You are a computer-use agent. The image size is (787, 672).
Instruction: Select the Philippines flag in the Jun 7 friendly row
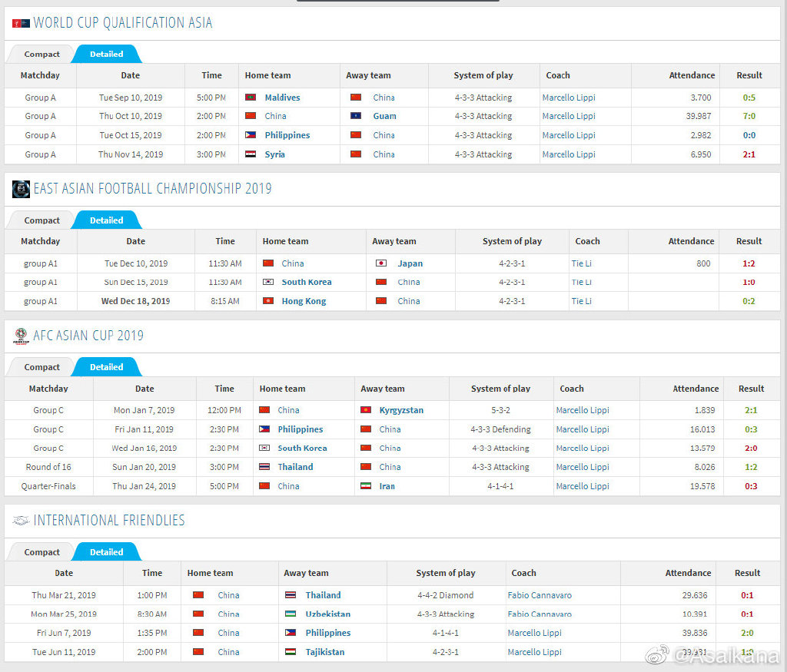291,632
